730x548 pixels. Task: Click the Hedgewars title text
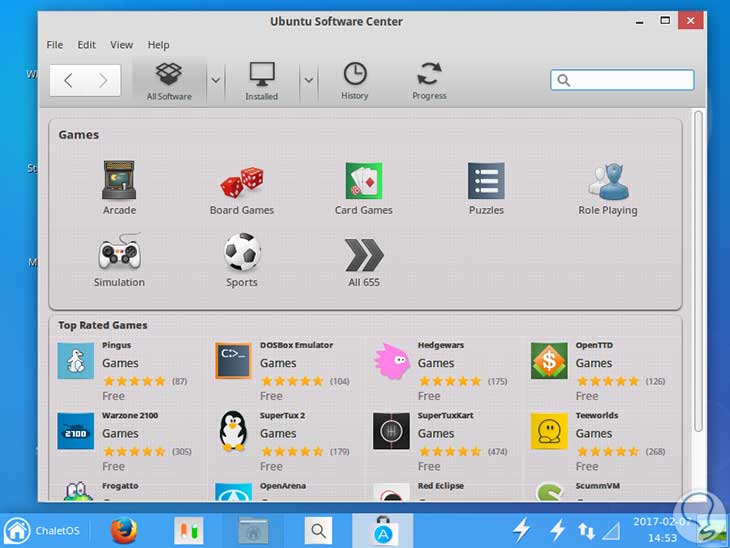pyautogui.click(x=440, y=345)
